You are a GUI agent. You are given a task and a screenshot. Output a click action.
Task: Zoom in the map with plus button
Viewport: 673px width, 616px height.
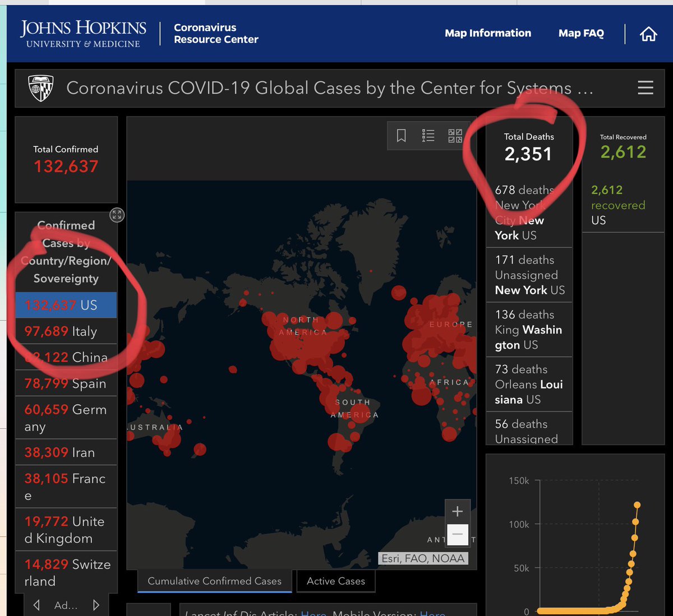(x=457, y=511)
